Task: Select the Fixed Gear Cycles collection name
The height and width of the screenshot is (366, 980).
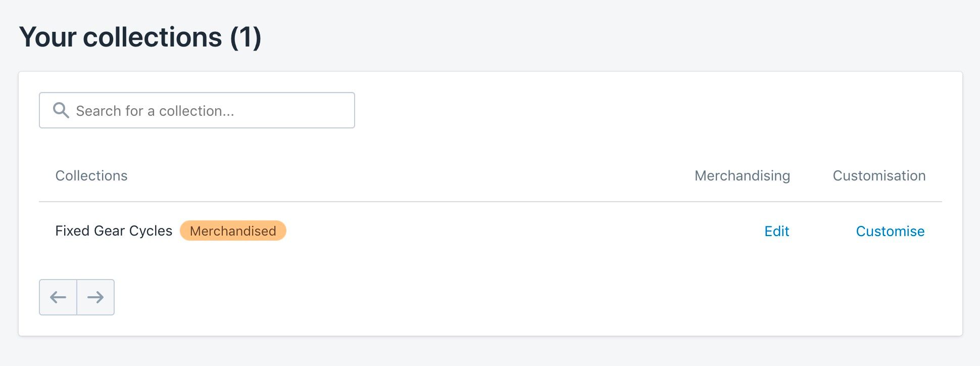Action: point(114,231)
